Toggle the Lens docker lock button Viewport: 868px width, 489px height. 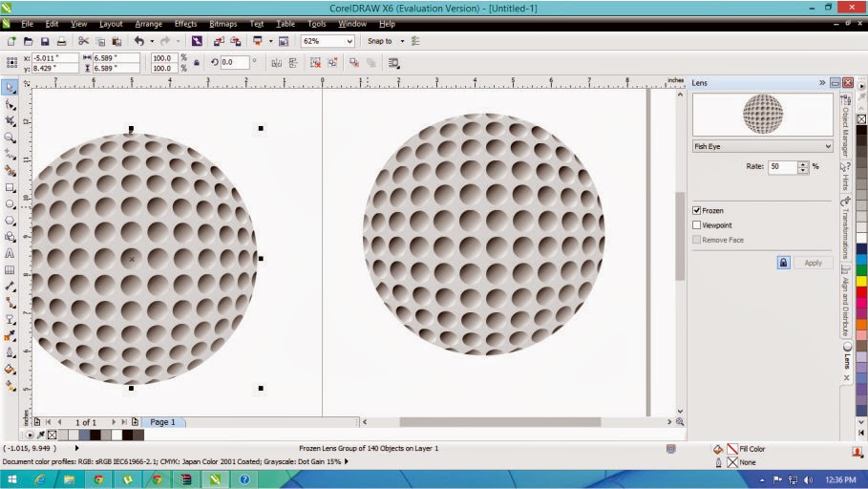coord(783,263)
